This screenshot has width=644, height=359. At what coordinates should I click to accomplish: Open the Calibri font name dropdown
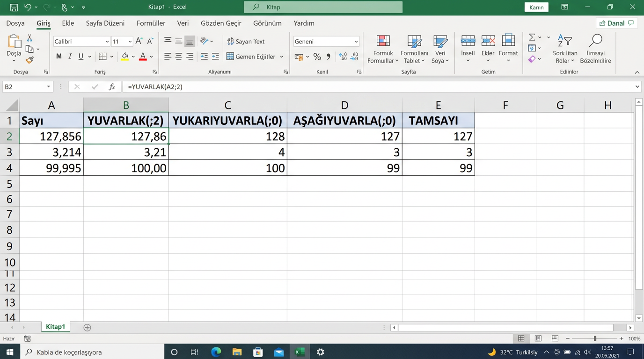click(107, 42)
